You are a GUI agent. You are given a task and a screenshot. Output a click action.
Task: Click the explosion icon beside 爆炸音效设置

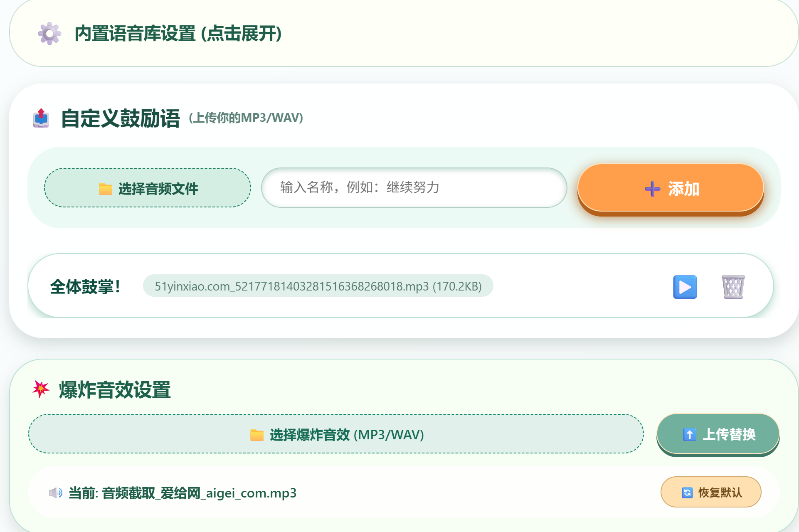(x=41, y=389)
